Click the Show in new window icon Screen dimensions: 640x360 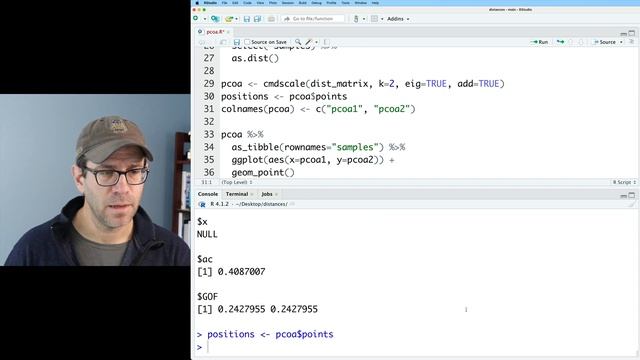tap(223, 42)
